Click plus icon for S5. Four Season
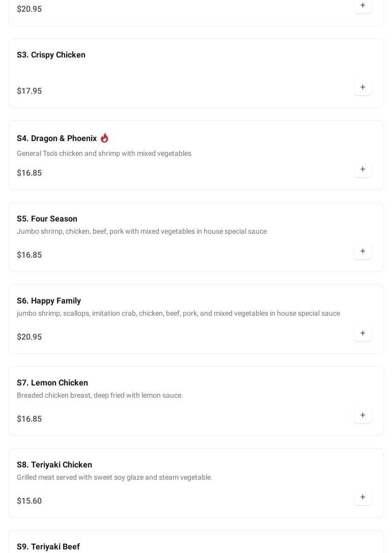This screenshot has width=392, height=553. (x=362, y=251)
